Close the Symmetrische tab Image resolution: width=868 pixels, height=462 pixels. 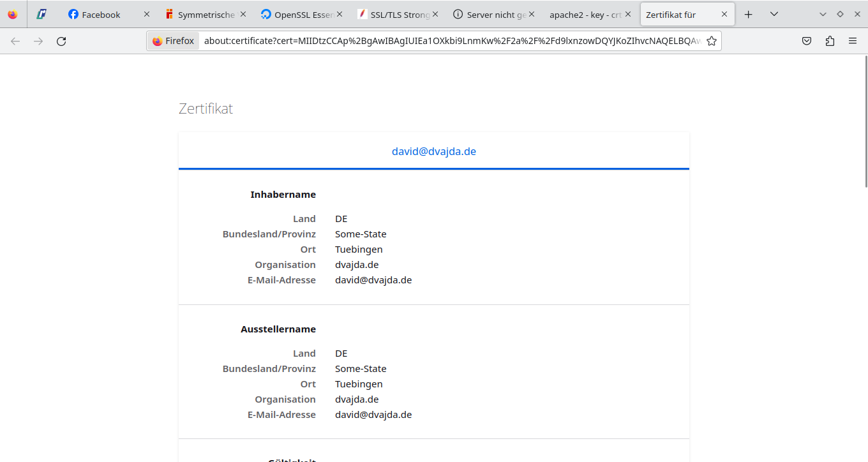(243, 14)
